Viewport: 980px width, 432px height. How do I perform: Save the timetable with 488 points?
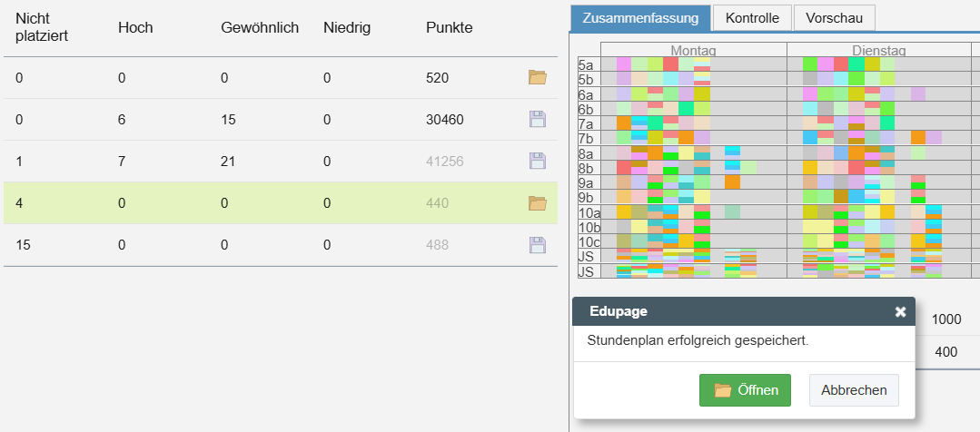pyautogui.click(x=538, y=245)
